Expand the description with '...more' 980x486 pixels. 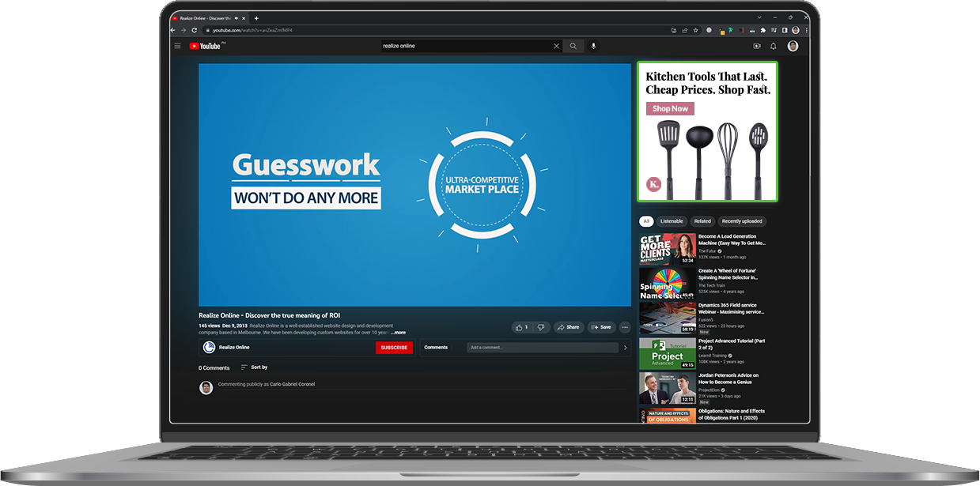click(398, 333)
